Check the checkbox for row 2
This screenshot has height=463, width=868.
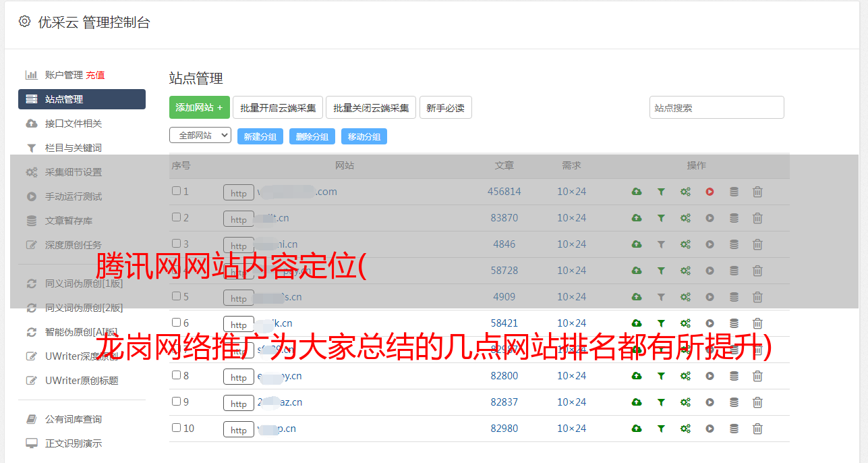tap(176, 217)
